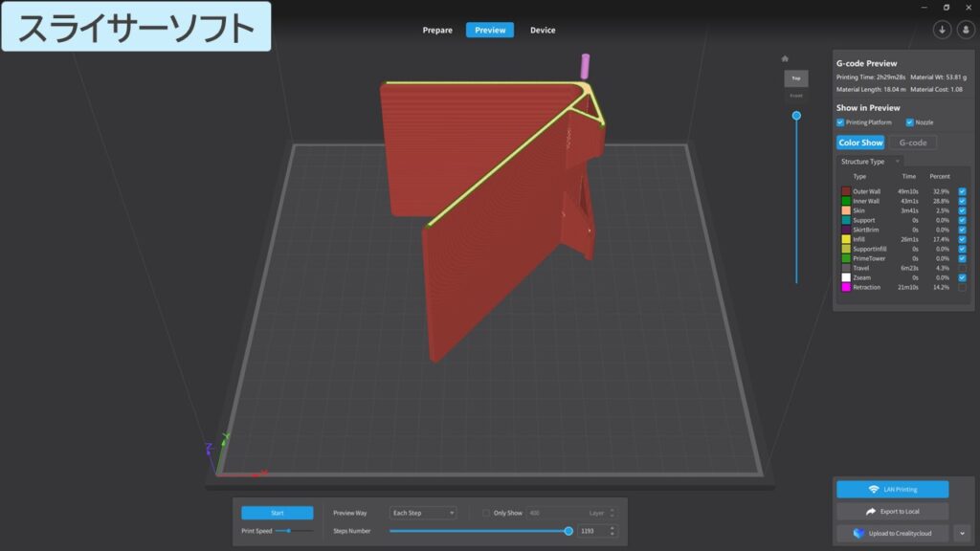The image size is (980, 551).
Task: Switch to the Prepare tab
Action: click(x=437, y=30)
